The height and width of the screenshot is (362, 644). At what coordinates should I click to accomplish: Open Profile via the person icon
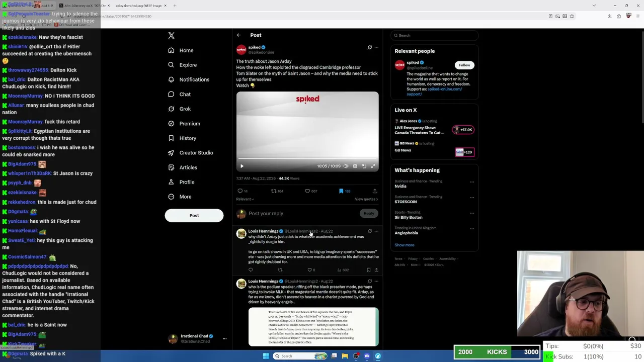point(171,182)
